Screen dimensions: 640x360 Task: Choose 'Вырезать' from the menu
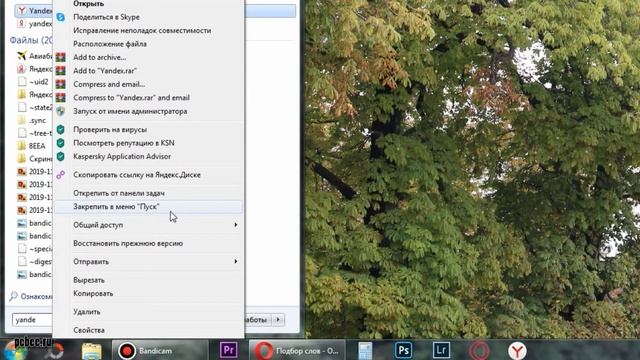[89, 280]
